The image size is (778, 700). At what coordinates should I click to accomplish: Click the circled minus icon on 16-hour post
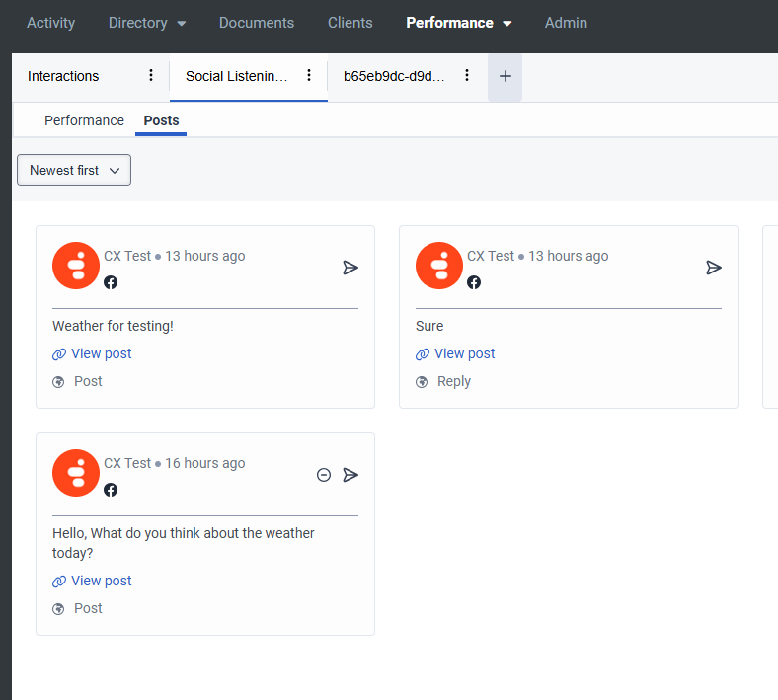pyautogui.click(x=324, y=475)
